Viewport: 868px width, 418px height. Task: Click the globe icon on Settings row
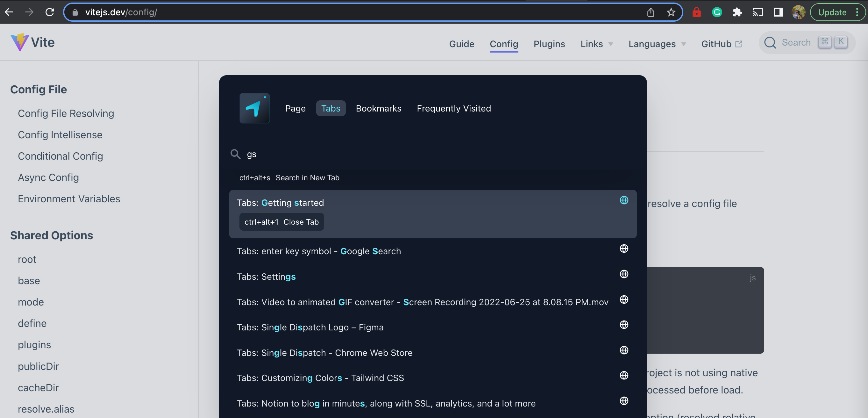[624, 274]
